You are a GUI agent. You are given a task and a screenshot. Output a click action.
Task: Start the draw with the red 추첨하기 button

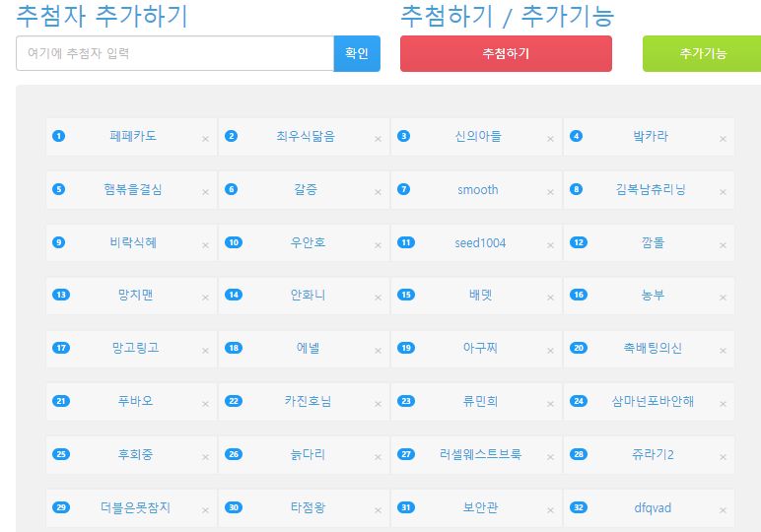(506, 53)
